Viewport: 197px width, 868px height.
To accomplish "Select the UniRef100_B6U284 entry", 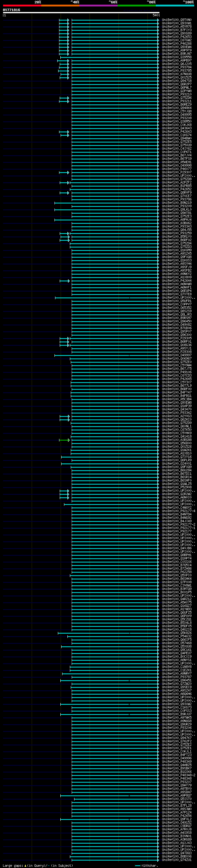I will (176, 470).
